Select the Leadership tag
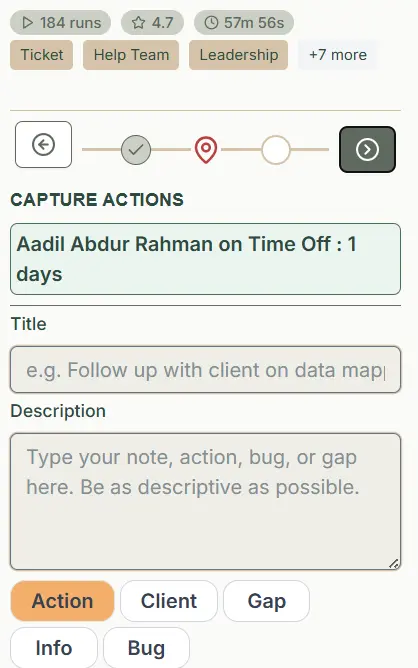The image size is (418, 668). click(239, 55)
